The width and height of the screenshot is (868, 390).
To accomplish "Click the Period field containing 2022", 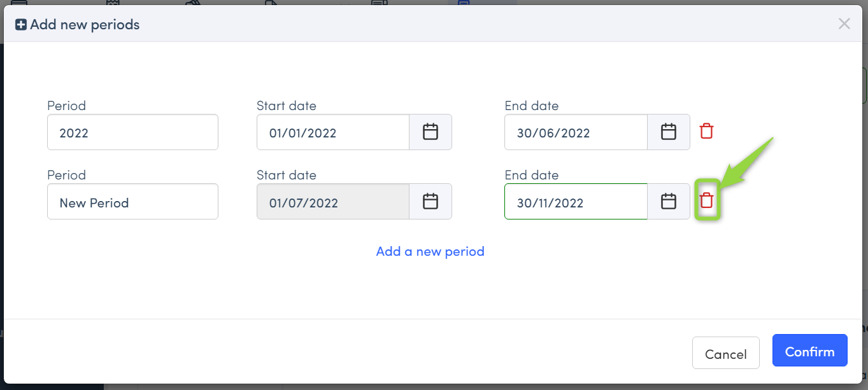I will coord(132,132).
